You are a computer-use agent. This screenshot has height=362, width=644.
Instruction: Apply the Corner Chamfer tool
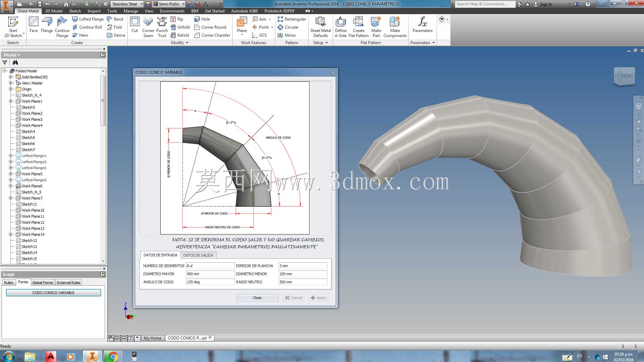212,35
